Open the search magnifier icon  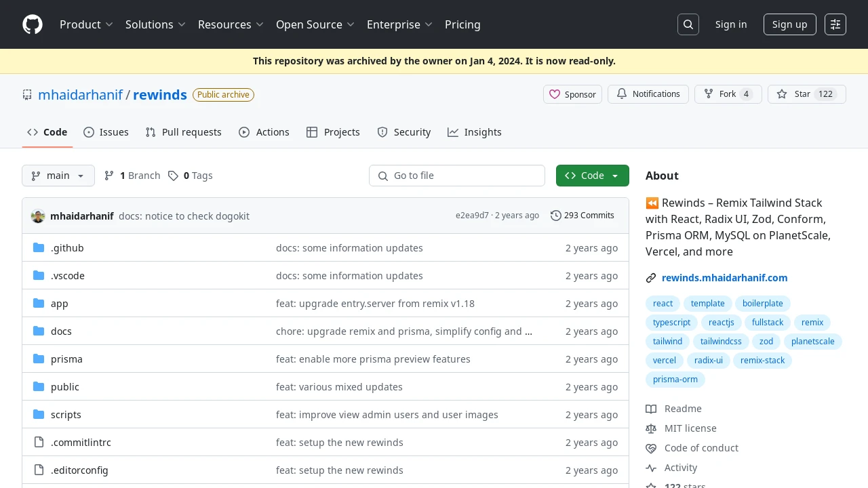(688, 24)
